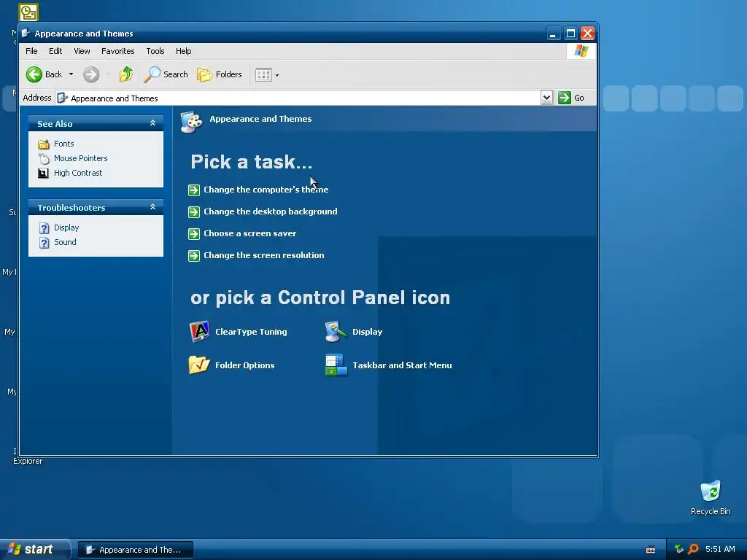Open the Display control panel label
This screenshot has height=560, width=747.
[x=368, y=332]
